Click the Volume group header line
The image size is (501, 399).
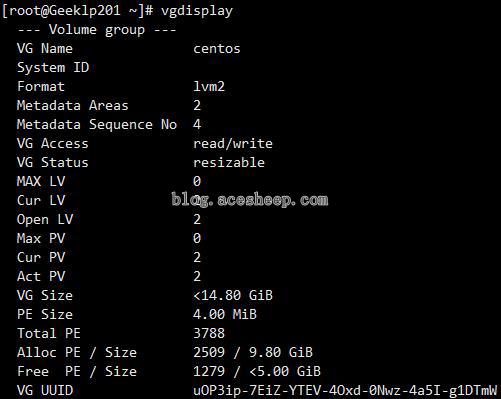(x=97, y=30)
